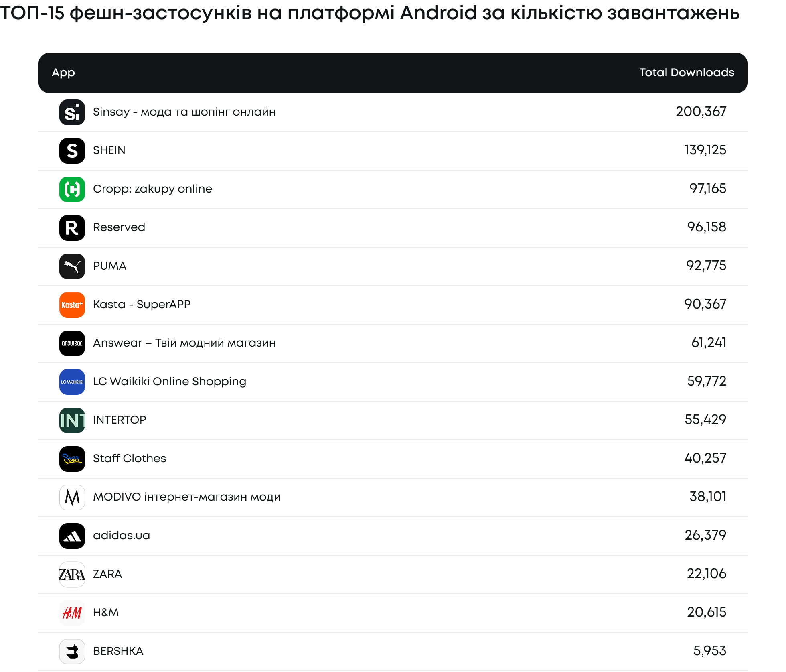Open the Kasta - SuperAPP name link
This screenshot has width=786, height=672.
(142, 304)
